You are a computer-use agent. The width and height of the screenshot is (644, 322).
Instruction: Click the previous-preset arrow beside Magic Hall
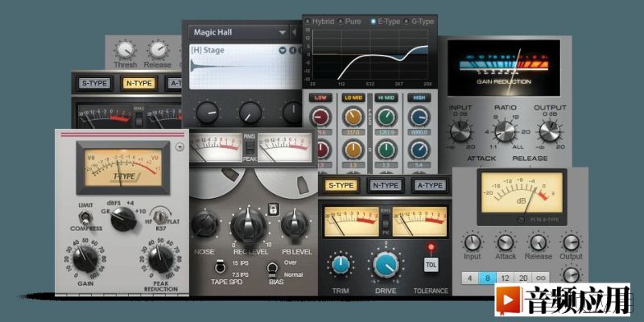[294, 32]
